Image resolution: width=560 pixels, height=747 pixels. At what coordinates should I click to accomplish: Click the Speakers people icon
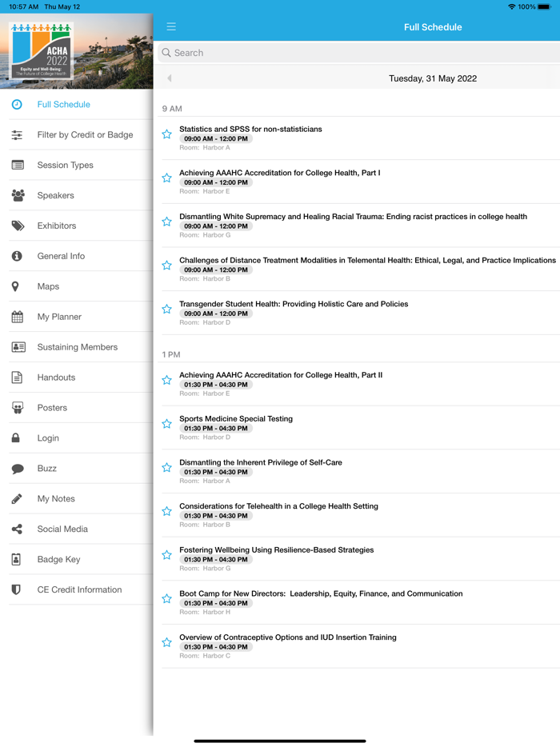pos(18,195)
